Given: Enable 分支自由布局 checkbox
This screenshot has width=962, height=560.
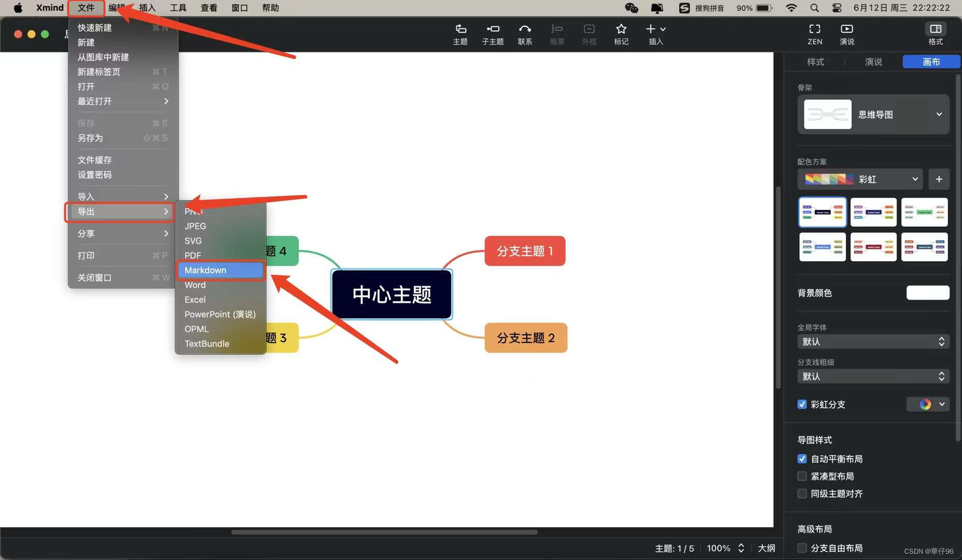Looking at the screenshot, I should click(802, 548).
